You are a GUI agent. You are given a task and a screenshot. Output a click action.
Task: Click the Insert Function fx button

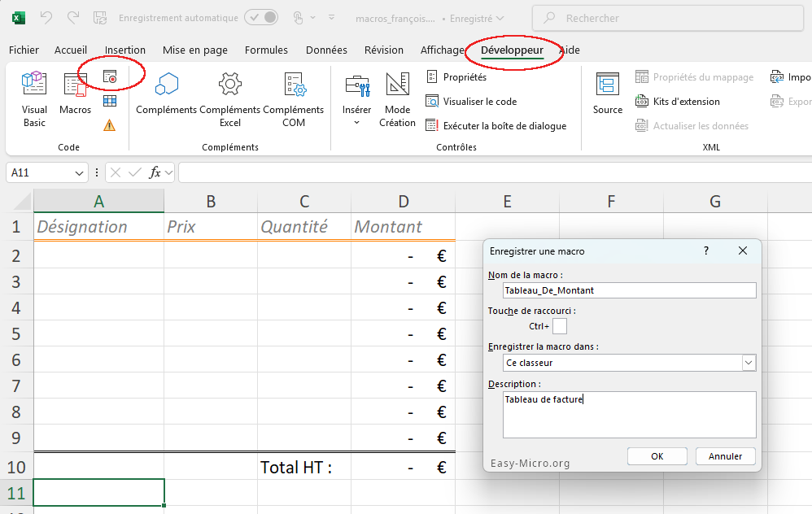tap(155, 172)
